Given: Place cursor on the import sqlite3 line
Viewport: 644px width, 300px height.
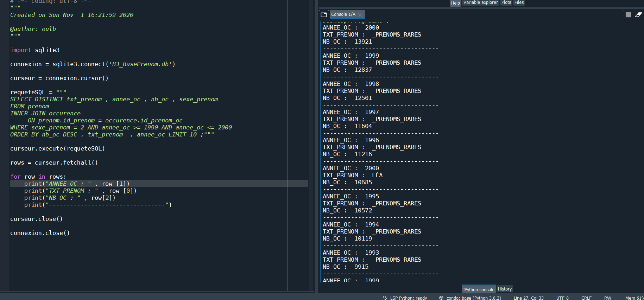Looking at the screenshot, I should pos(35,50).
